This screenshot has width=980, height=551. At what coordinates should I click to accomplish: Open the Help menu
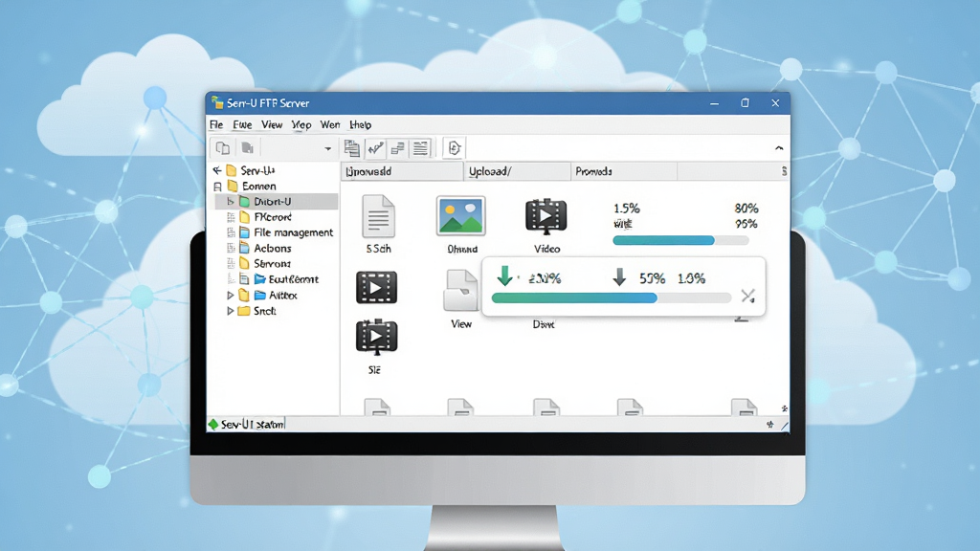coord(361,125)
